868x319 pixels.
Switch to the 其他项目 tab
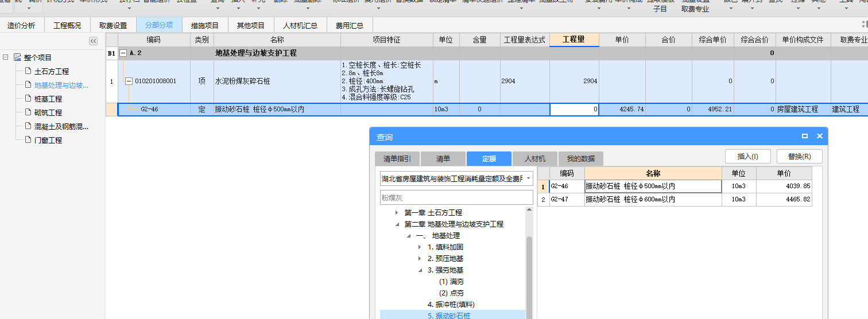pos(251,25)
